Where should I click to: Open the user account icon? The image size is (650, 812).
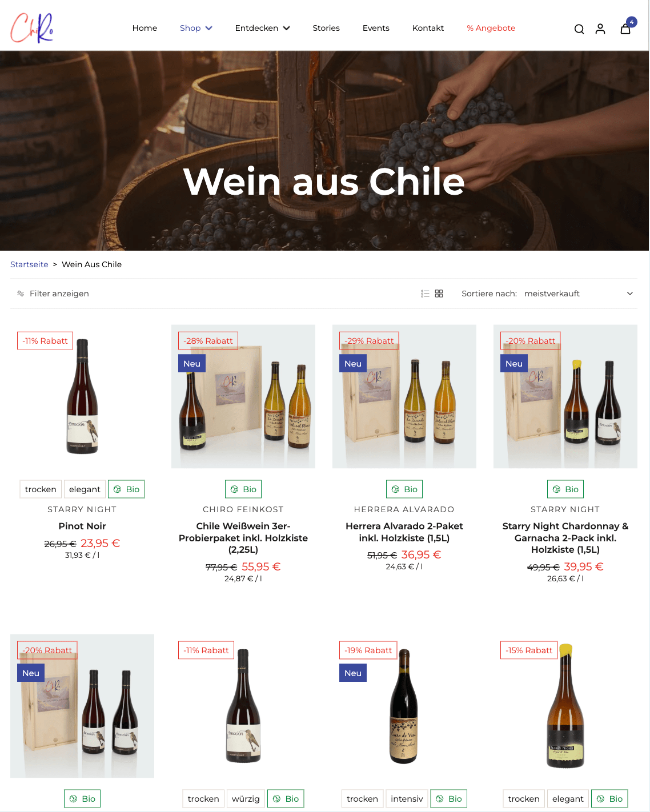600,29
